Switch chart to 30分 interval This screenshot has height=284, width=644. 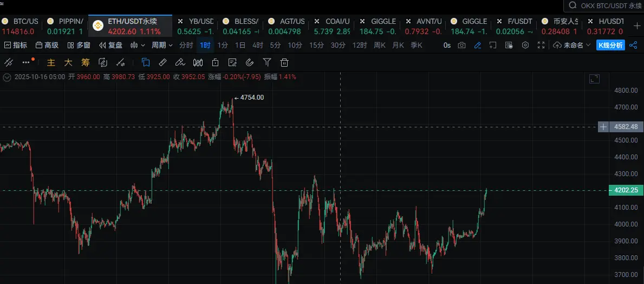(x=338, y=45)
